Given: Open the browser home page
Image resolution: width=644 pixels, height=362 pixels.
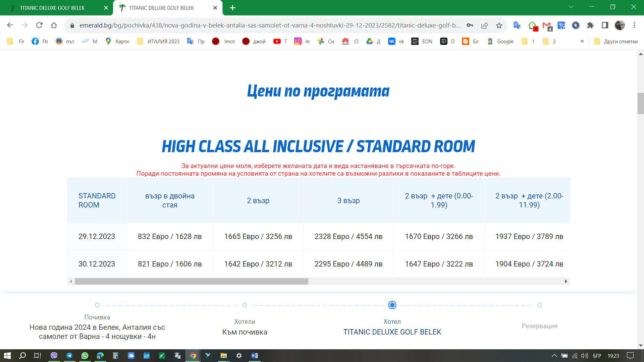Looking at the screenshot, I should pos(54,25).
